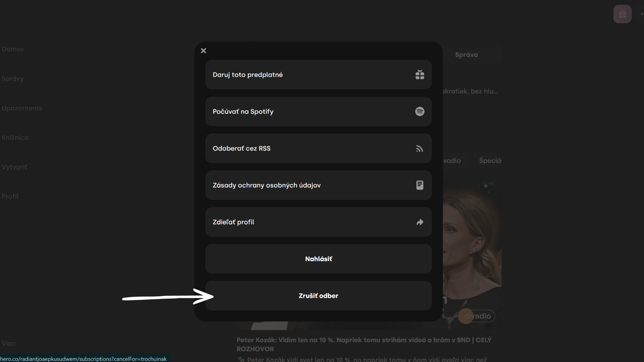Click the RSS feed icon

click(420, 148)
